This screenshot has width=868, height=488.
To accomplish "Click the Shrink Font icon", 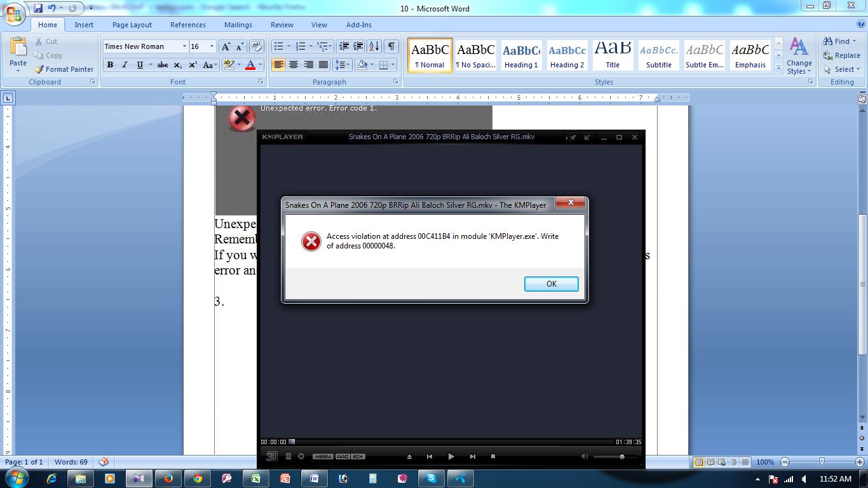I will point(240,46).
